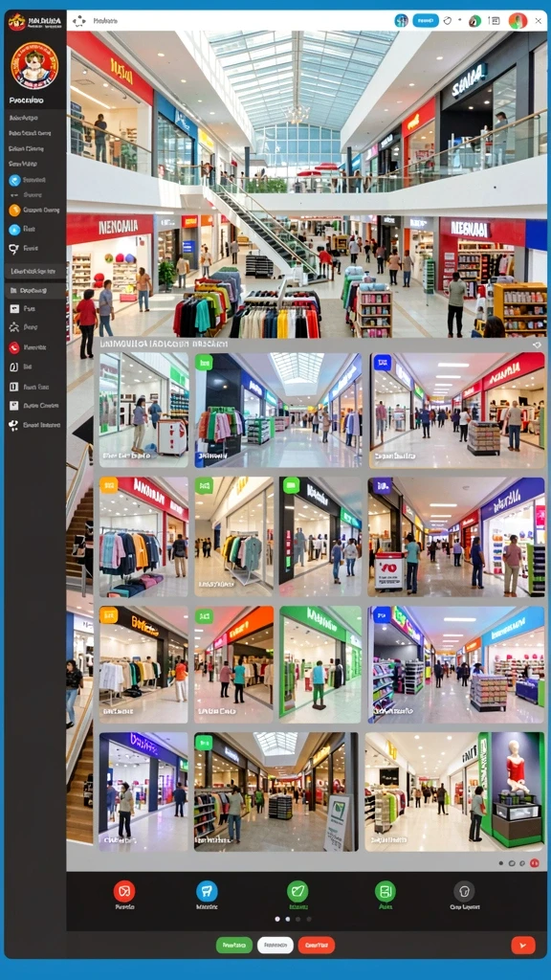Viewport: 551px width, 980px height.
Task: Open thumbnail with green-and-white standing floor sign
Action: click(x=276, y=791)
